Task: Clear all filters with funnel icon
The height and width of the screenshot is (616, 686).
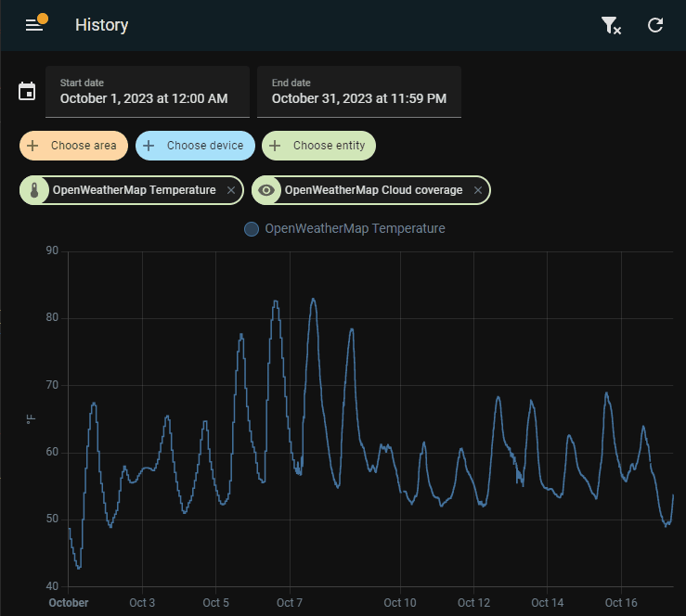Action: point(611,25)
